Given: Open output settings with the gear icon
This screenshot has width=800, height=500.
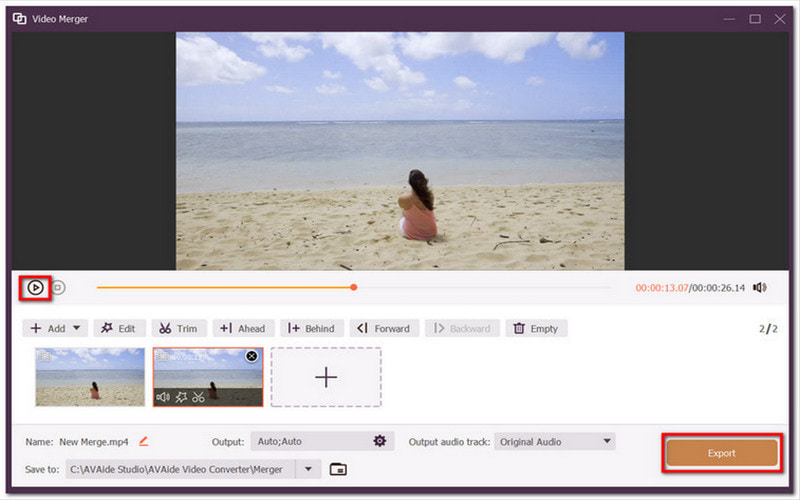Looking at the screenshot, I should coord(380,441).
